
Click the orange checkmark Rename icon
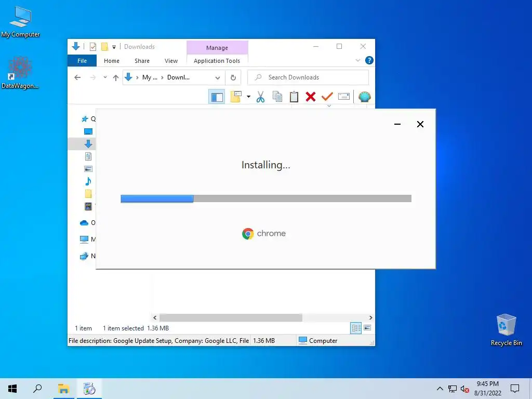(327, 97)
